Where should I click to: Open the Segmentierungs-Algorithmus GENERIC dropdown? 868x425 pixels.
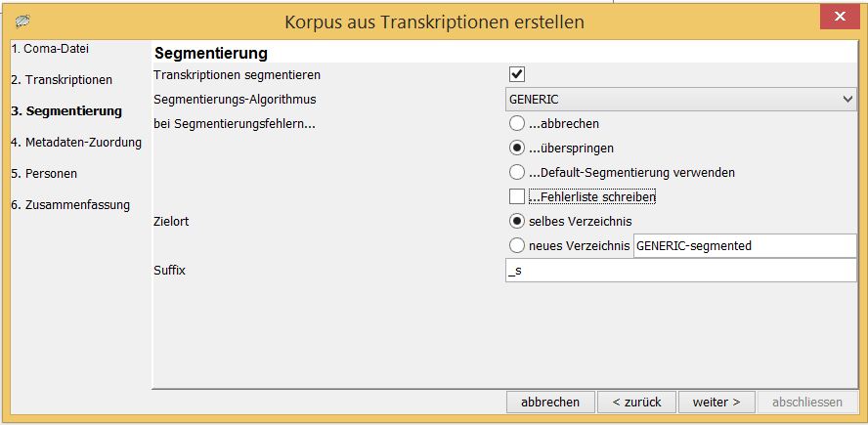point(681,100)
